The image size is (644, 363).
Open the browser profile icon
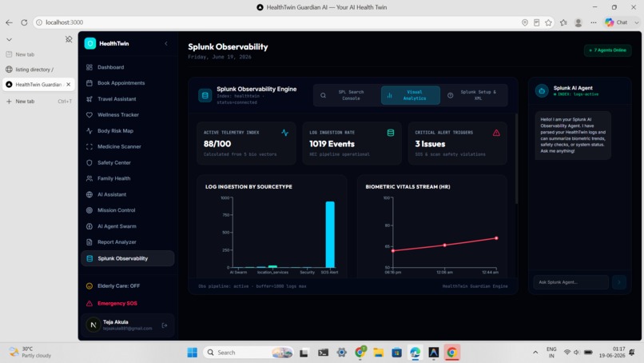click(x=578, y=22)
